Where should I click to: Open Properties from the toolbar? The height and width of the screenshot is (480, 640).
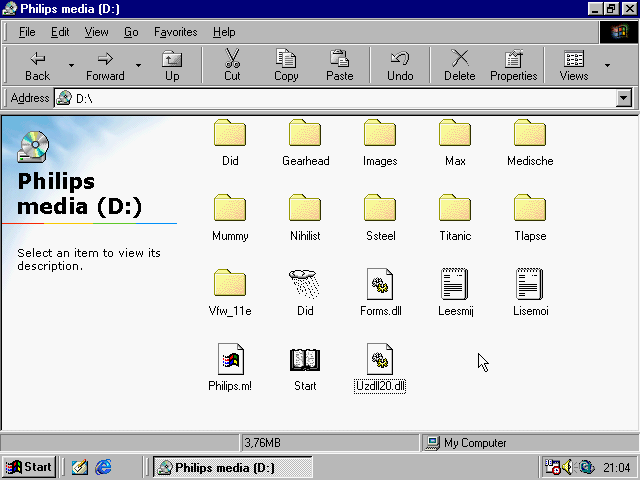tap(513, 65)
